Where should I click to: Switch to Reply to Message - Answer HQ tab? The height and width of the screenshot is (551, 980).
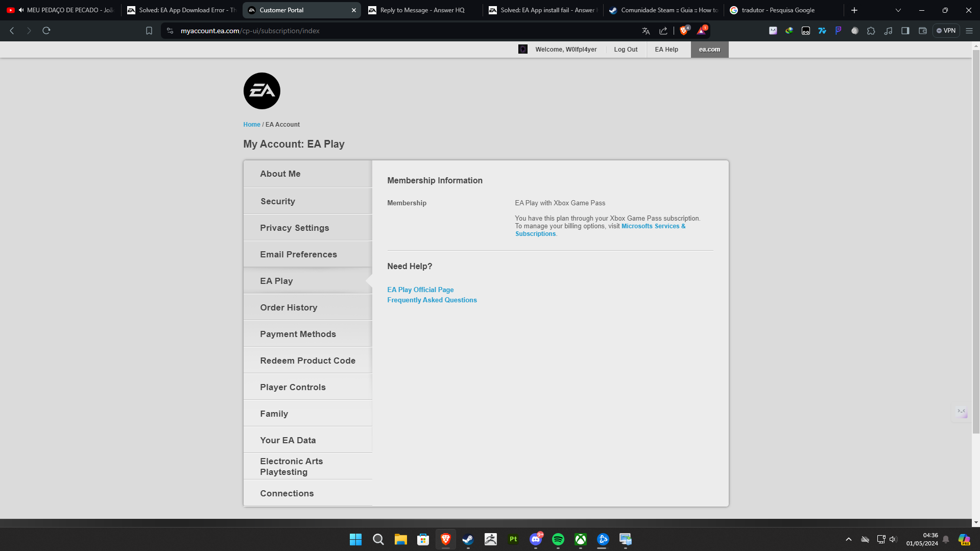(x=422, y=10)
